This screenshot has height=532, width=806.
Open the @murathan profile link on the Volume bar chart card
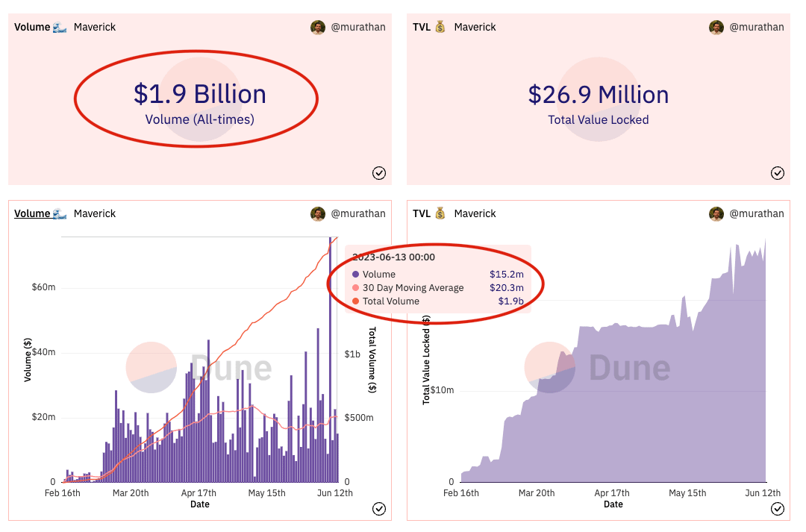pyautogui.click(x=358, y=213)
